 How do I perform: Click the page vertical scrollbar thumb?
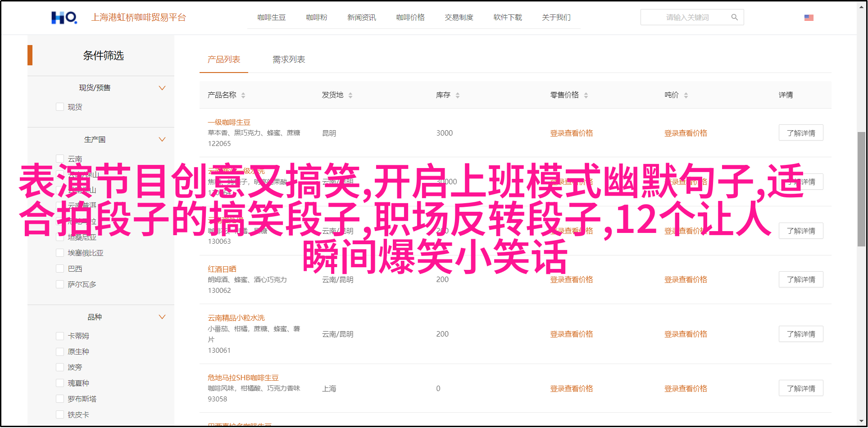[x=861, y=189]
